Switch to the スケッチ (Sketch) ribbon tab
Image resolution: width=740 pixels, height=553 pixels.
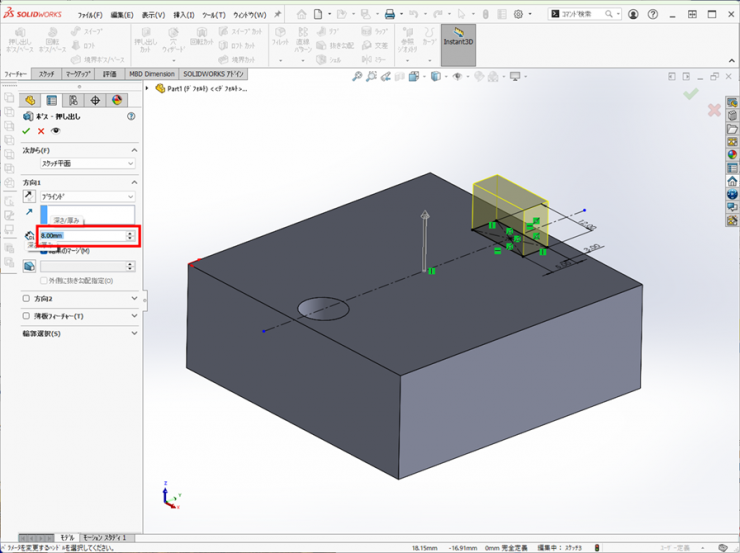pos(46,74)
